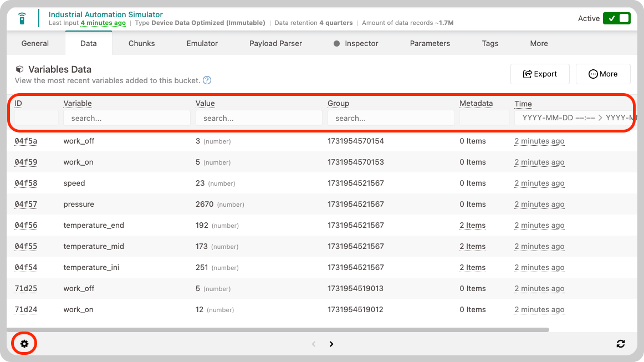Open the table settings gear icon
The height and width of the screenshot is (362, 644).
coord(24,344)
